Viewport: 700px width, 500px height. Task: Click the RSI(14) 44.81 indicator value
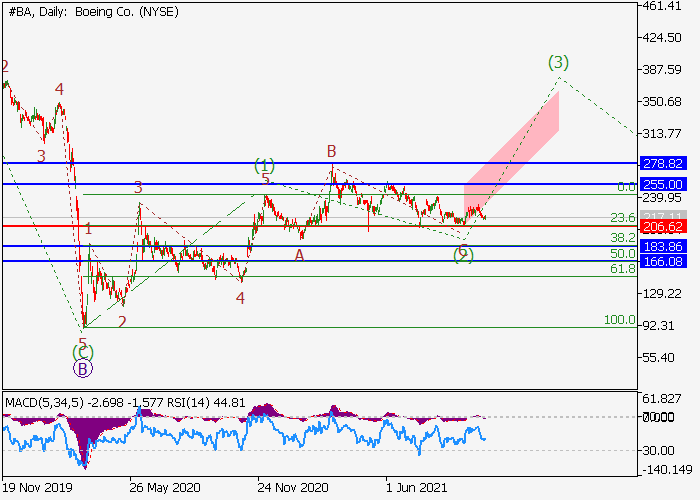coord(206,403)
